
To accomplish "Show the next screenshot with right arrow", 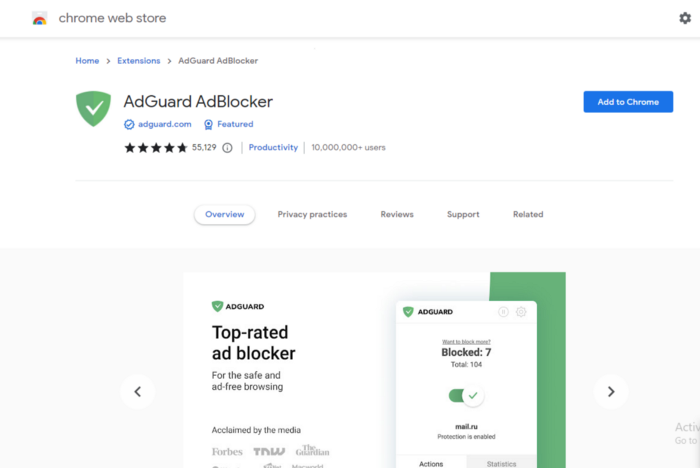I will coord(611,392).
